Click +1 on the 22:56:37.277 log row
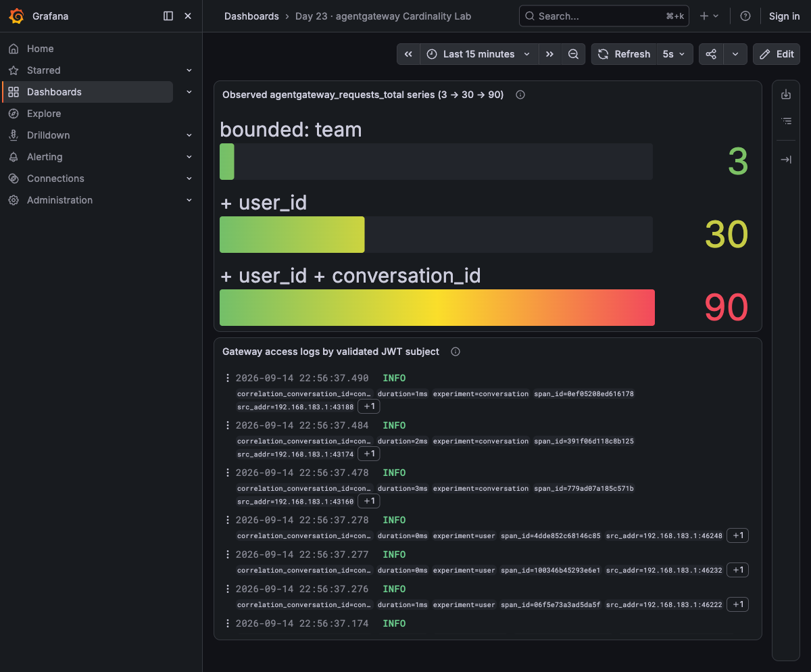This screenshot has width=811, height=672. [738, 570]
